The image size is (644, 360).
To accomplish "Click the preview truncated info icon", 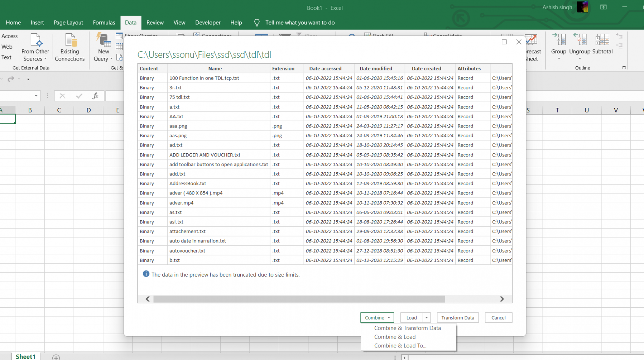I will click(x=146, y=274).
